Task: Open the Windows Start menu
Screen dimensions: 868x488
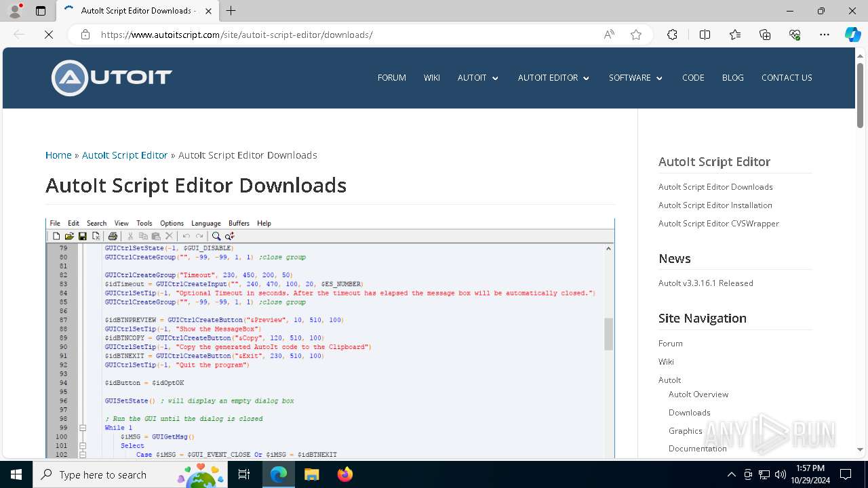Action: [x=16, y=474]
